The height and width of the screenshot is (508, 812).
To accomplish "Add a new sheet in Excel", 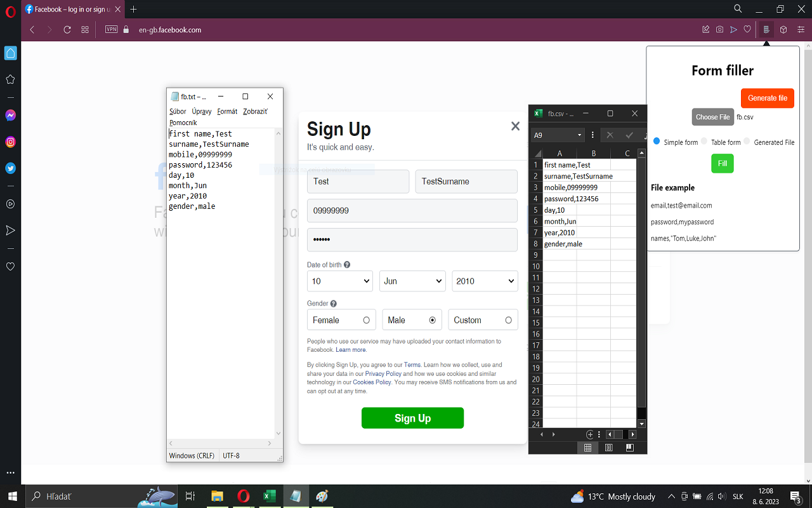I will coord(590,434).
